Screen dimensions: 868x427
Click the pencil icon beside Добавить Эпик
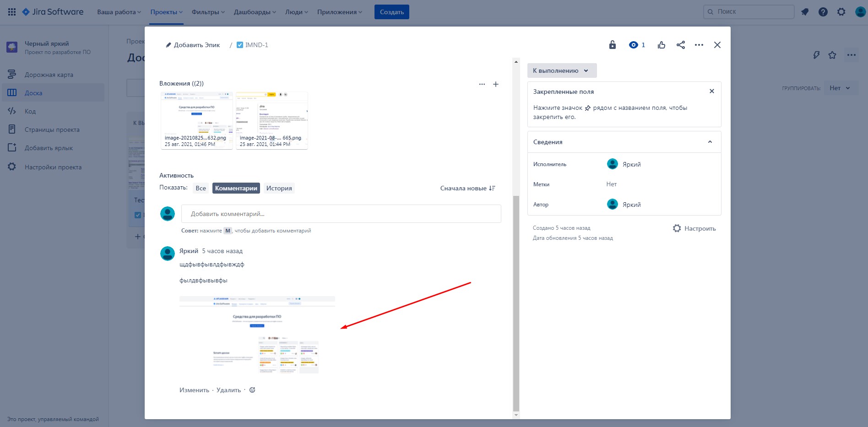[x=168, y=45]
